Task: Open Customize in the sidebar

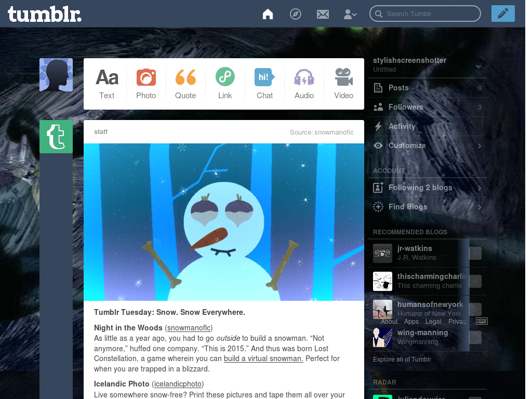Action: point(427,145)
